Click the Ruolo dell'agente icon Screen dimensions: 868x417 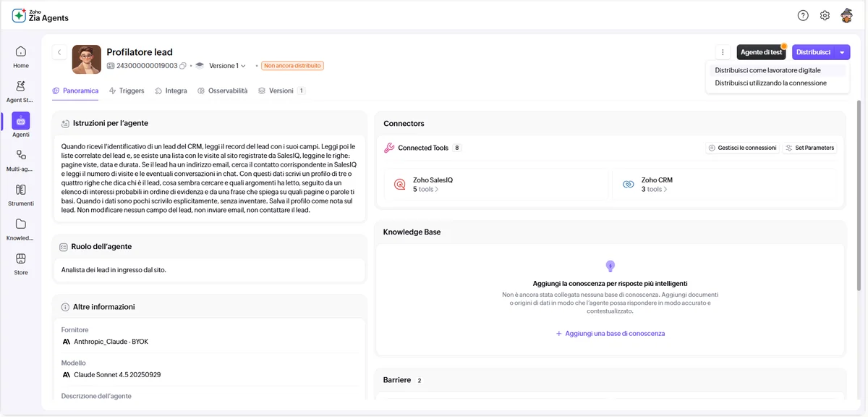(x=64, y=247)
